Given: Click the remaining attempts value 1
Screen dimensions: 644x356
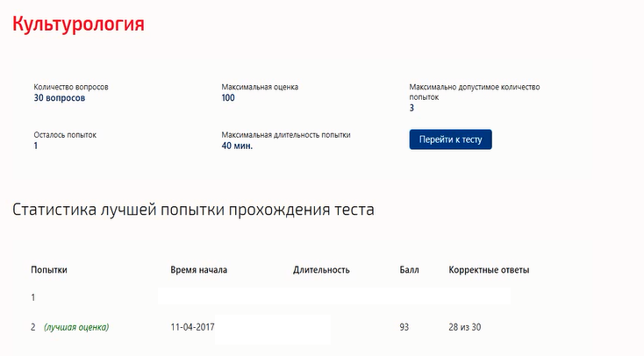Looking at the screenshot, I should coord(36,146).
